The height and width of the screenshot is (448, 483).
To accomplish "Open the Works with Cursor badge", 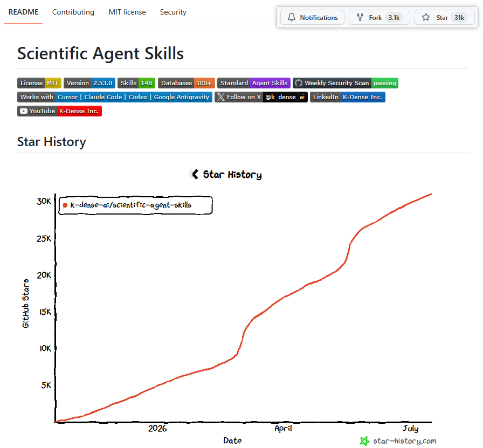I will tap(115, 97).
